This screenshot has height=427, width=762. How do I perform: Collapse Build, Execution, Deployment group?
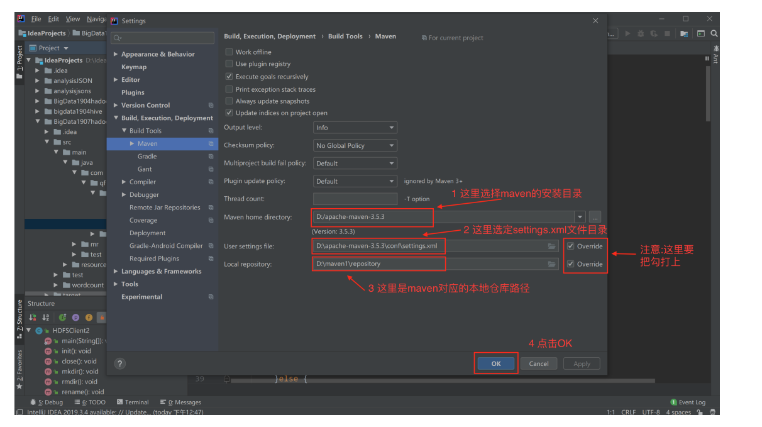[116, 118]
